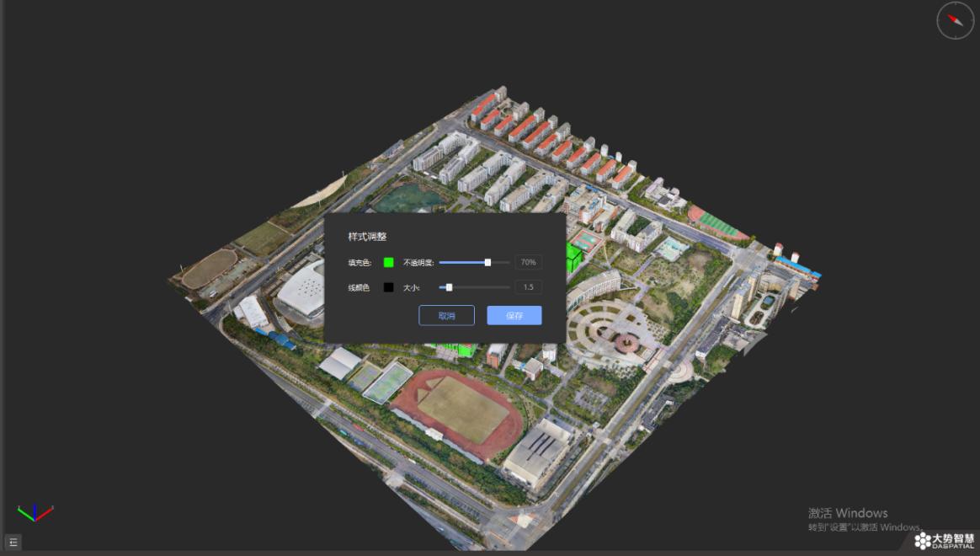
Task: Click the 取消 cancel button
Action: point(446,316)
